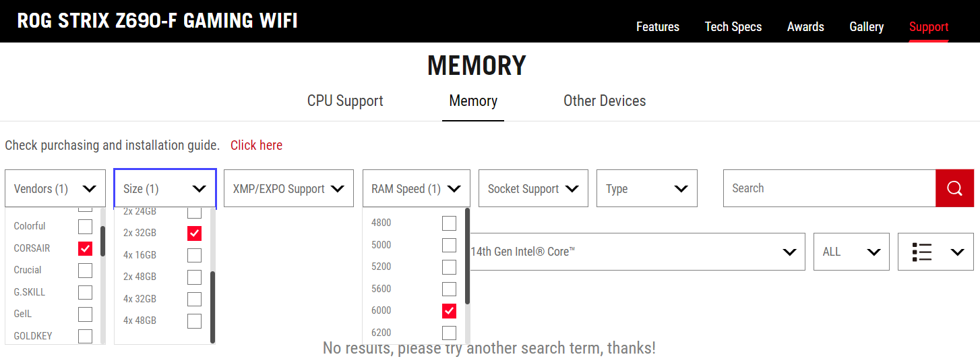Open the Other Devices tab

605,101
